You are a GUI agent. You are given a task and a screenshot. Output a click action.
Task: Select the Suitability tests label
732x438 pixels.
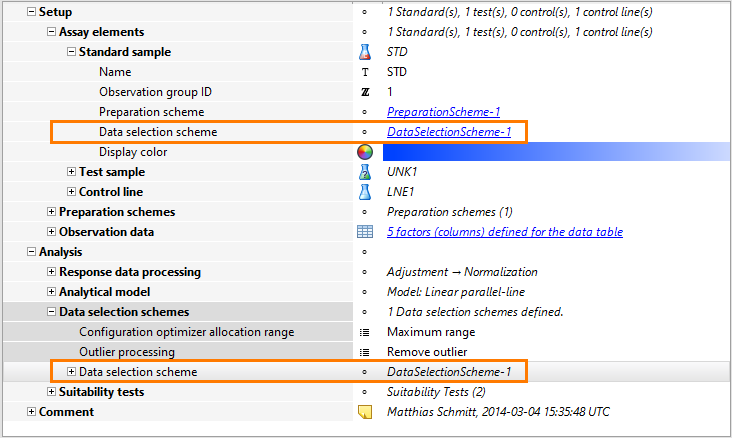101,392
